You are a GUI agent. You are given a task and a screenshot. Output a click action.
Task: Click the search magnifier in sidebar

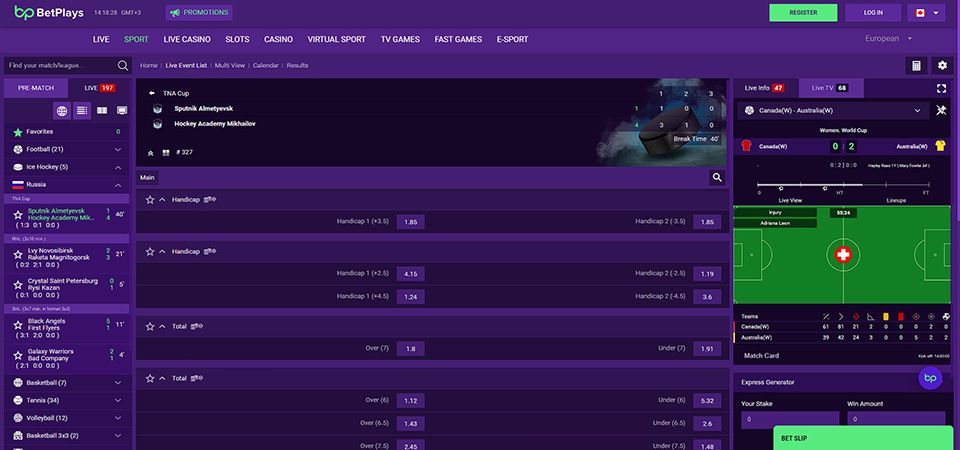122,66
